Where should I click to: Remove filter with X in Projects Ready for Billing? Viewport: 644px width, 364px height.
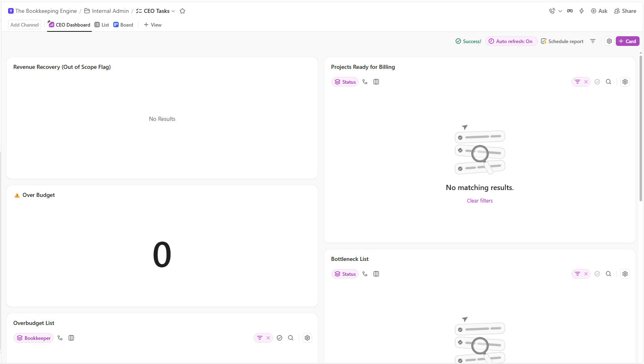coord(586,82)
